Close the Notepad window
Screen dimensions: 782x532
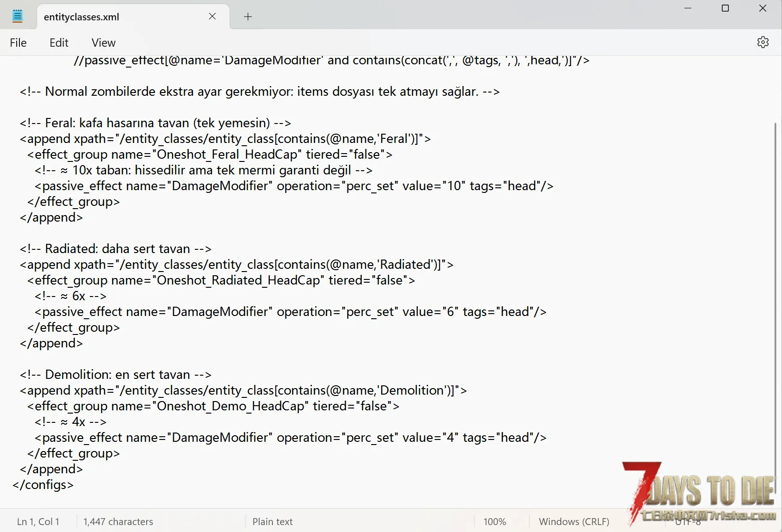pos(763,8)
